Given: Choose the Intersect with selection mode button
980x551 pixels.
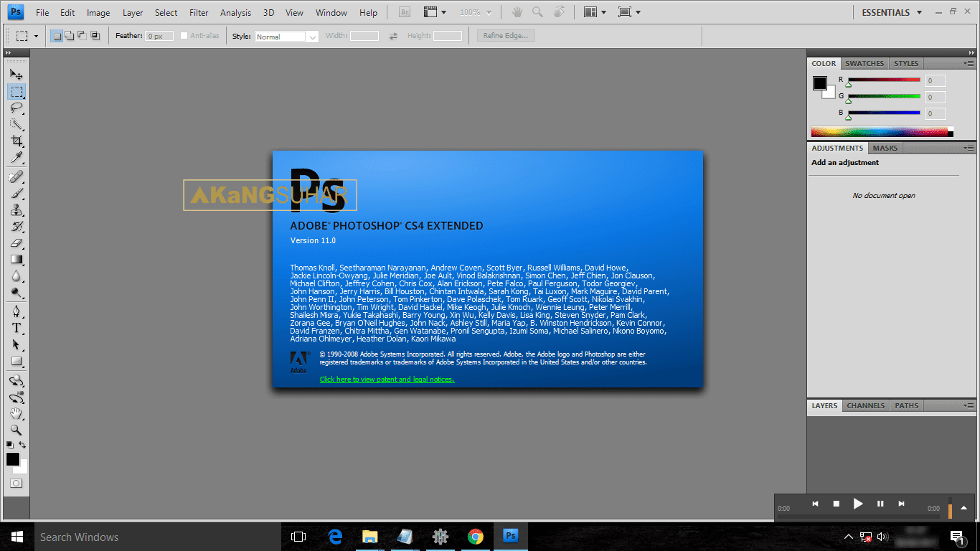Looking at the screenshot, I should (x=95, y=36).
